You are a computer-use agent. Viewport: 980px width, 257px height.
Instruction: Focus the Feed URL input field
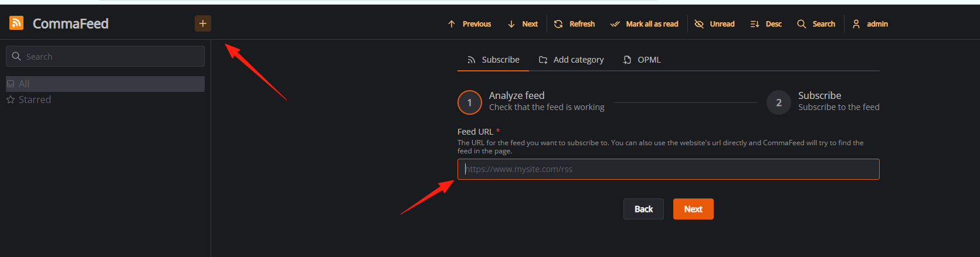(x=669, y=169)
